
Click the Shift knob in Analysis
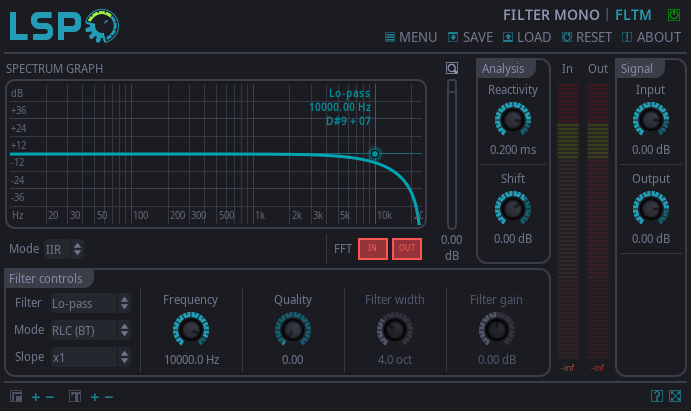pos(513,209)
